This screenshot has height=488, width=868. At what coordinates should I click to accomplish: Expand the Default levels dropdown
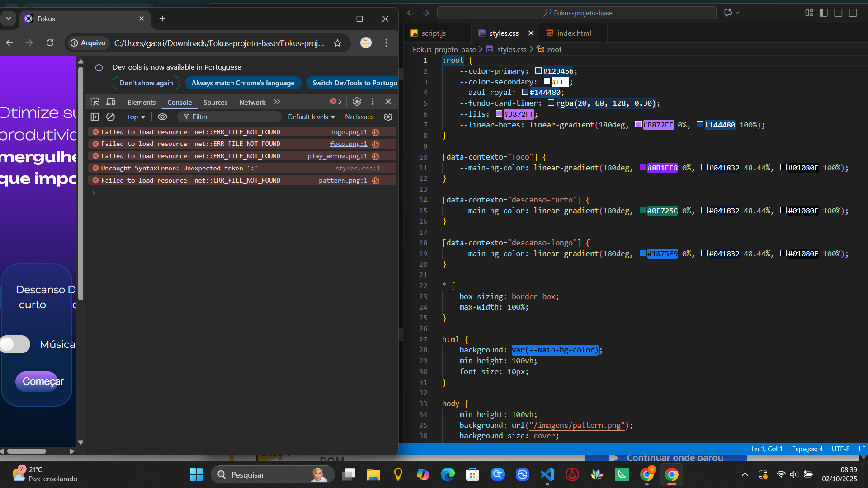pos(311,117)
